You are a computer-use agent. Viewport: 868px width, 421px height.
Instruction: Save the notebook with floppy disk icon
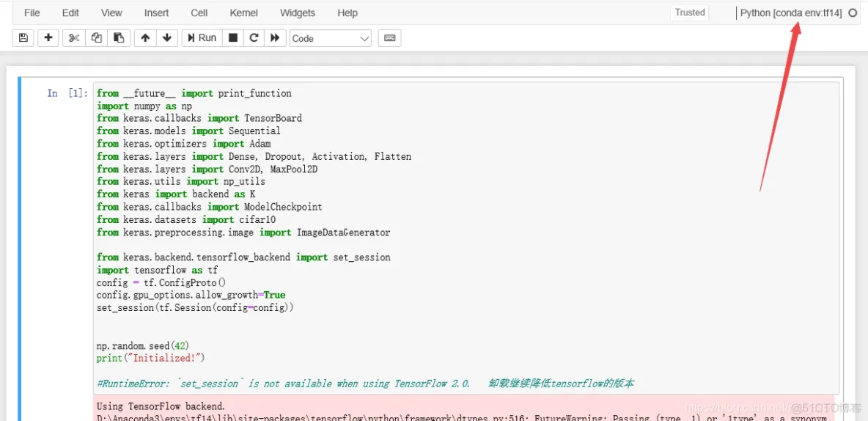(23, 37)
